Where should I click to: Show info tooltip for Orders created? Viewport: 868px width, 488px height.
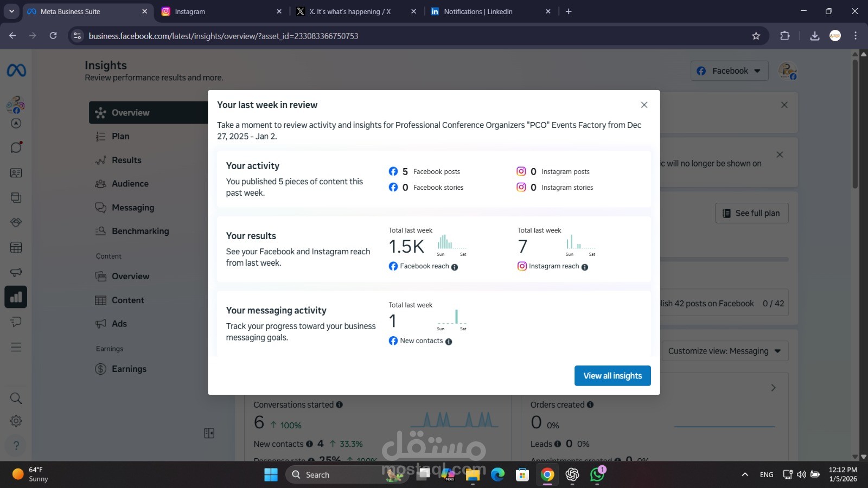[590, 404]
